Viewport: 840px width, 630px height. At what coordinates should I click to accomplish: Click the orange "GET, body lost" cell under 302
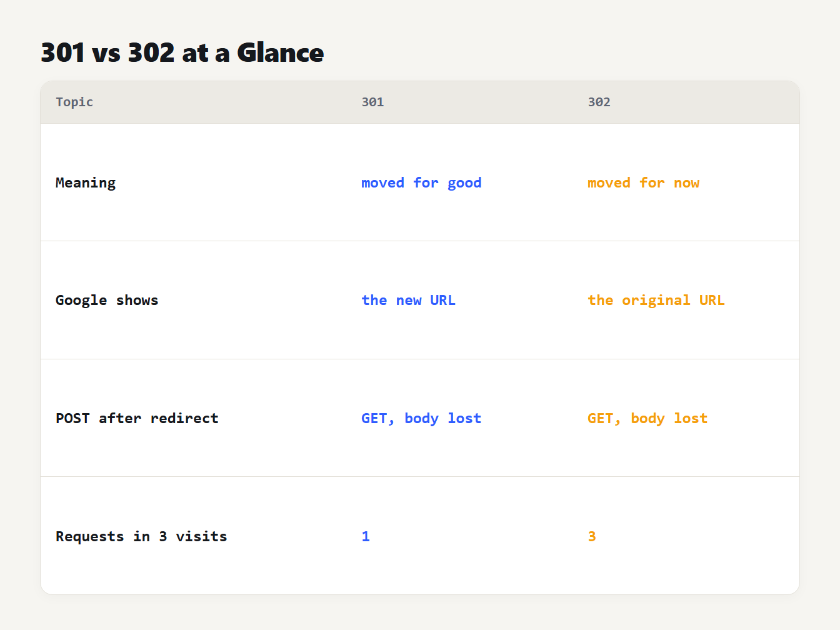(647, 418)
